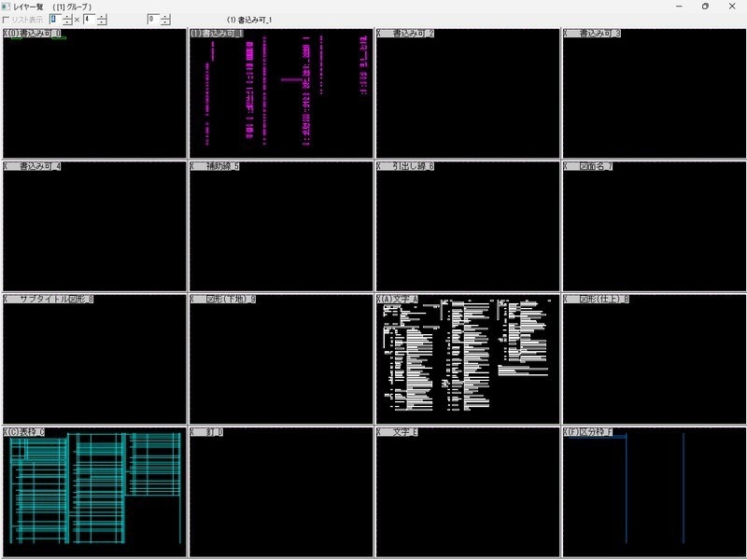Select layer サブタイトル図形_8 thumbnail
Viewport: 747px width, 560px height.
pyautogui.click(x=94, y=359)
